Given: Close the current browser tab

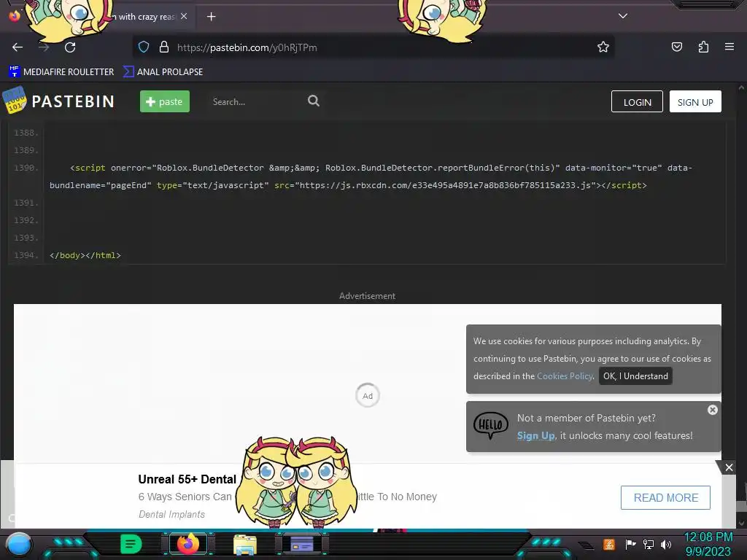Looking at the screenshot, I should [x=184, y=16].
